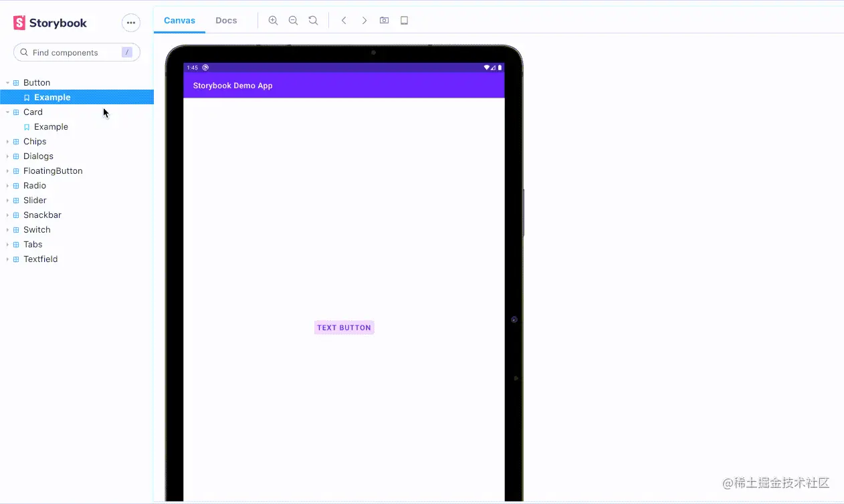The height and width of the screenshot is (504, 844).
Task: Click the camera screenshot icon
Action: coord(384,21)
